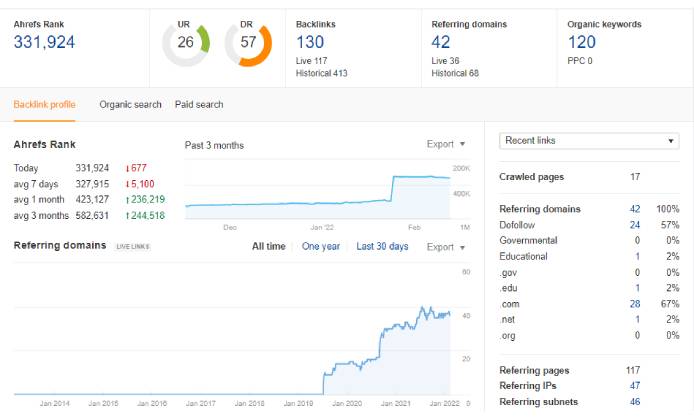Open the Recent links dropdown
Screen dimensions: 694x418
tap(589, 141)
